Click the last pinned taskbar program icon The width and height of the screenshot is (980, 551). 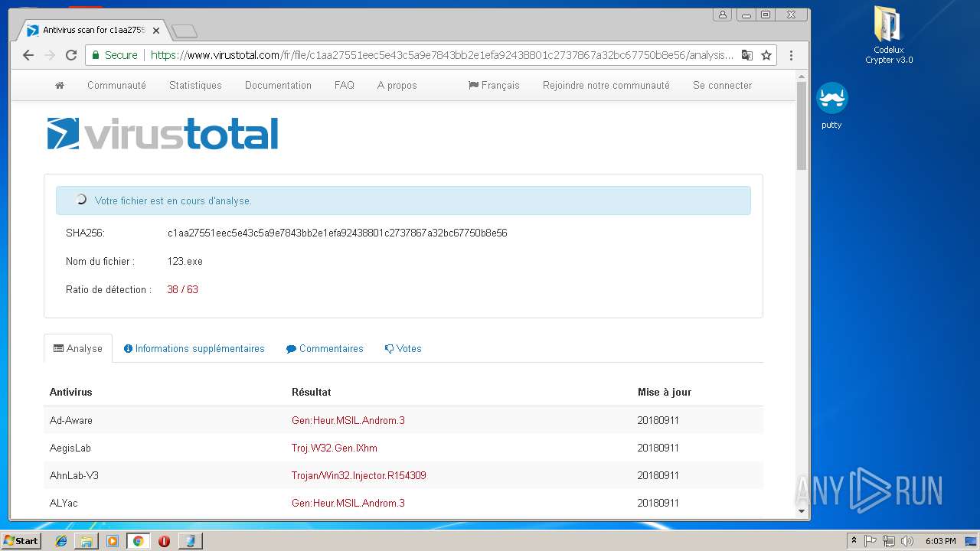pyautogui.click(x=190, y=541)
